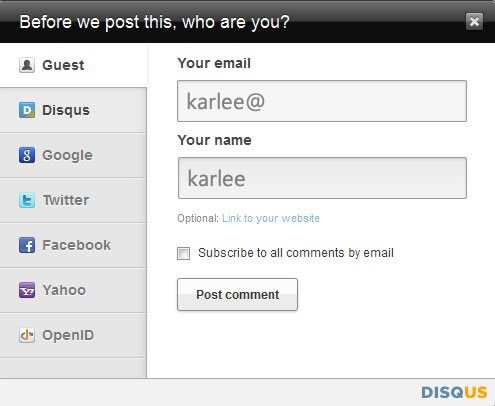
Task: Click the purple Yahoo icon
Action: 27,290
